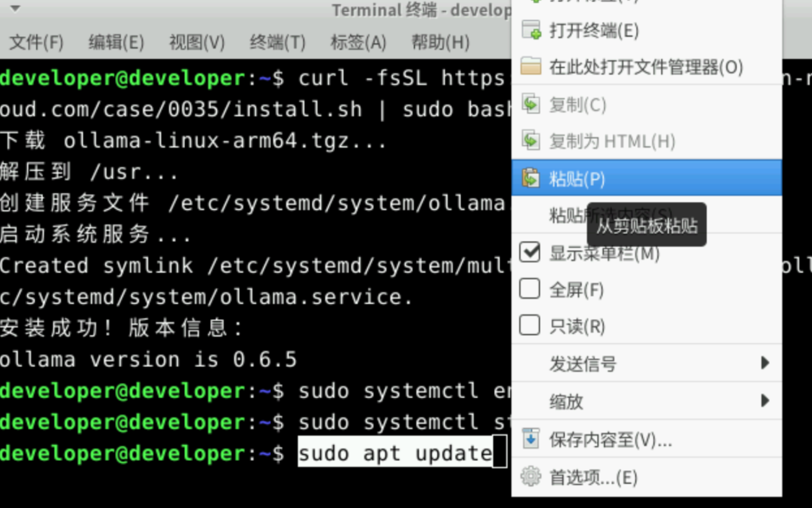Click the 'Created symlink' output line
The image size is (812, 508).
pos(256,265)
